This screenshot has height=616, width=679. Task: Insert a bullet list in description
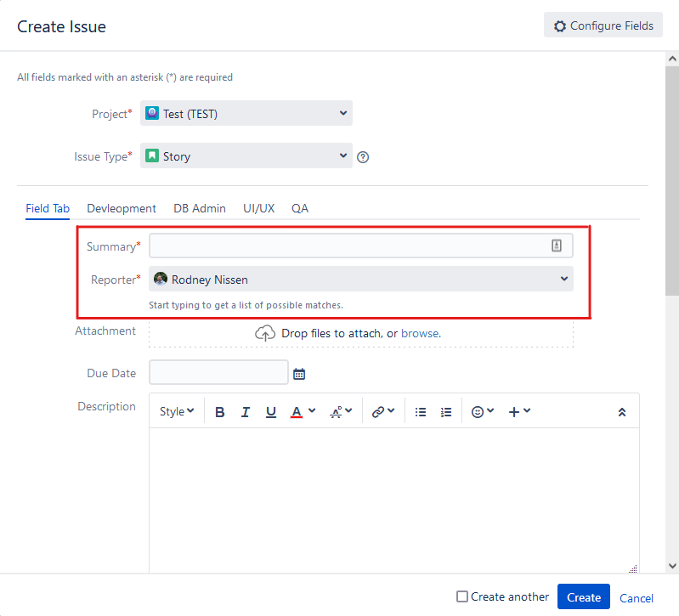point(421,412)
